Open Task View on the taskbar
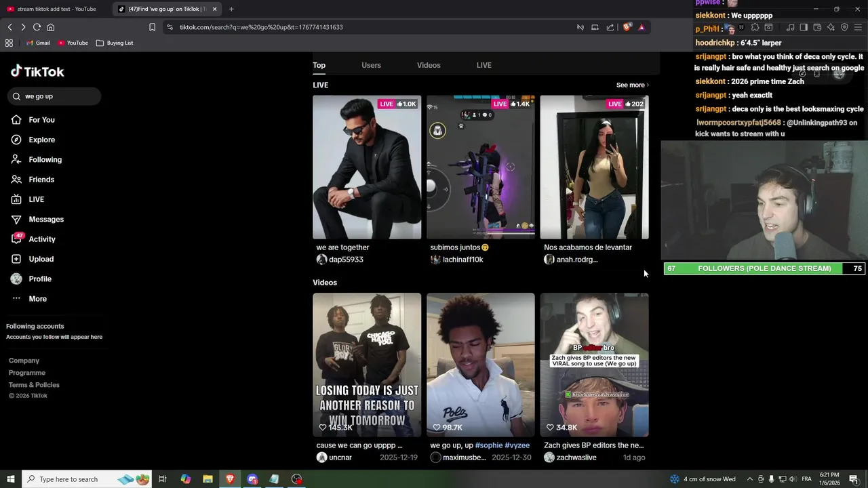The image size is (868, 488). click(x=163, y=479)
